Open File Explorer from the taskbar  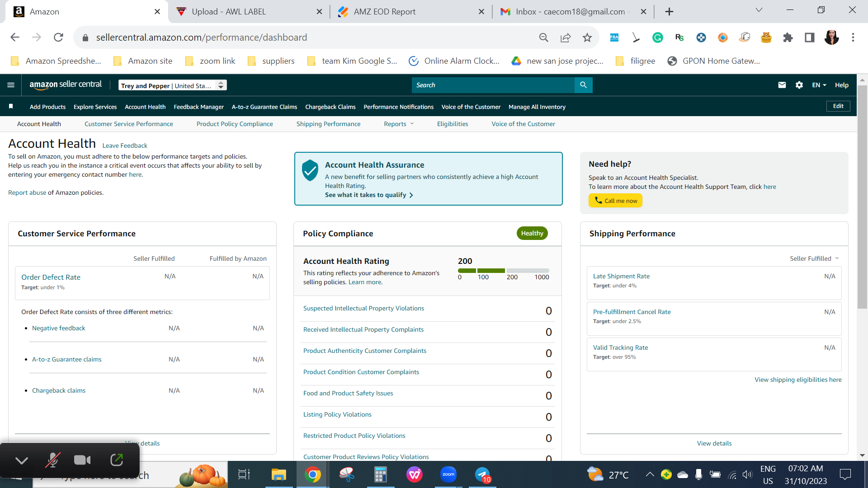click(x=278, y=474)
